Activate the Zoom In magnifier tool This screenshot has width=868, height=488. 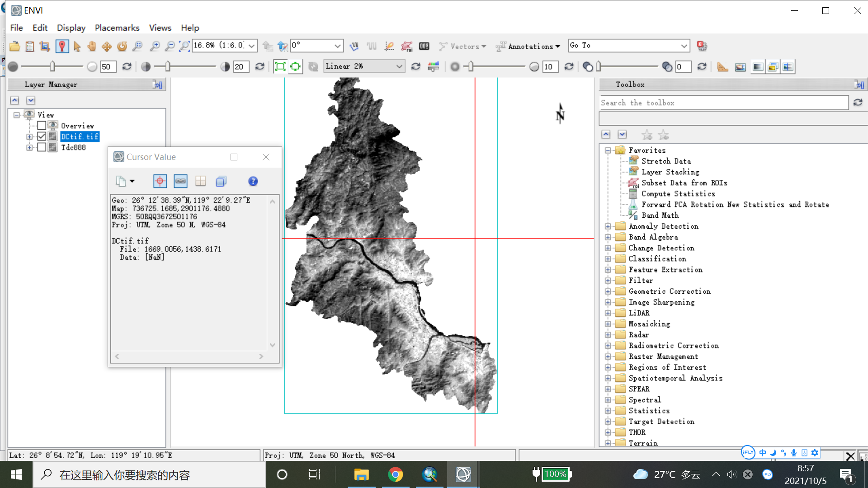[x=156, y=46]
